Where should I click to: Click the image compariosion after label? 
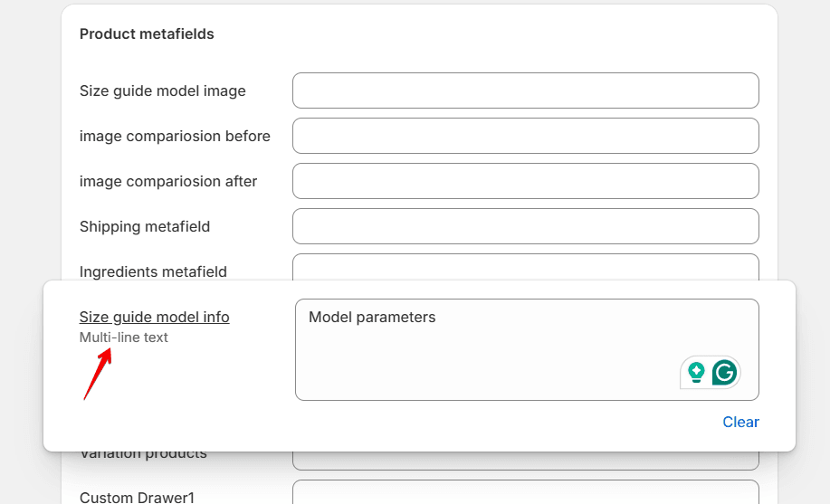point(168,182)
